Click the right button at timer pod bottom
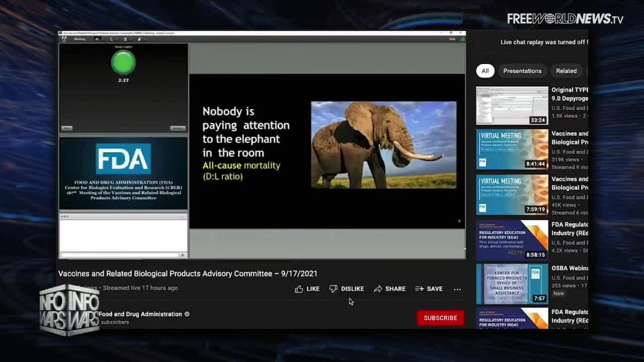 [178, 128]
